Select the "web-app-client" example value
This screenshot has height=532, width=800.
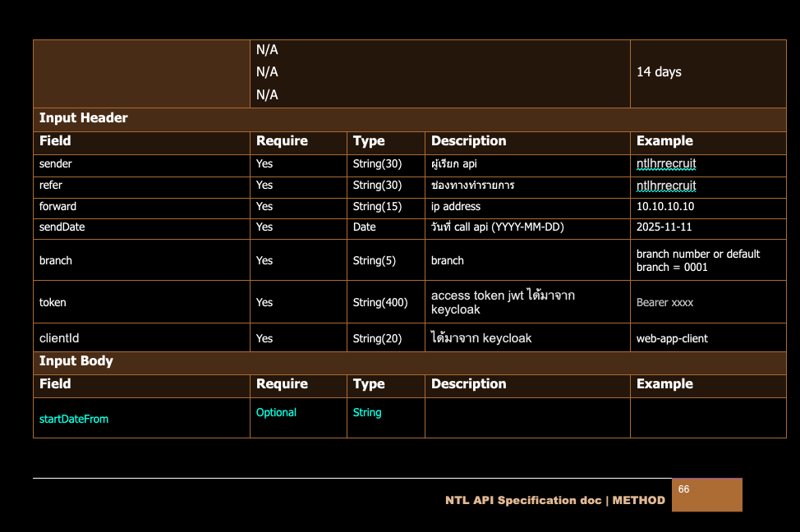pos(672,338)
